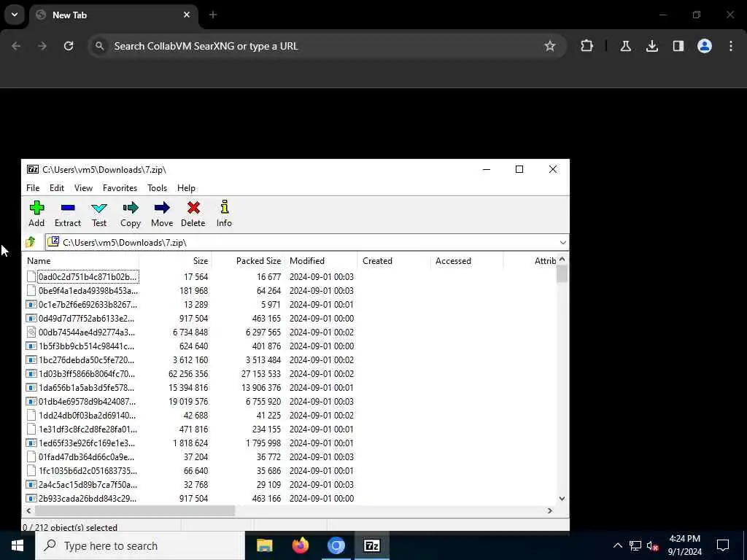Select file 2b933cada26bdd843c29
Image resolution: width=747 pixels, height=560 pixels.
(x=88, y=498)
